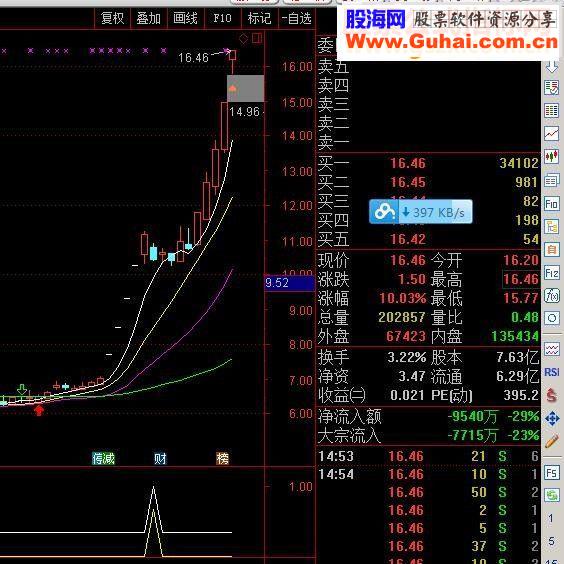
Task: Click the red window icon above chart
Action: [257, 38]
